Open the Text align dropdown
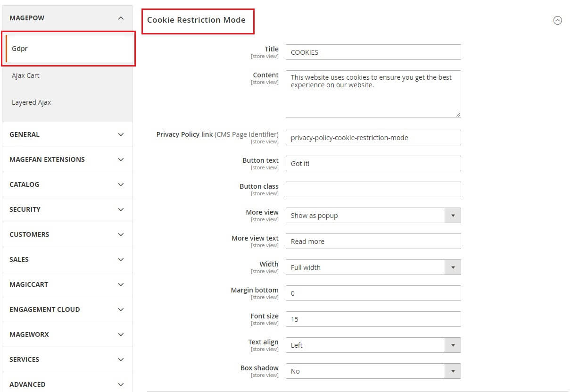This screenshot has height=392, width=580. (373, 345)
